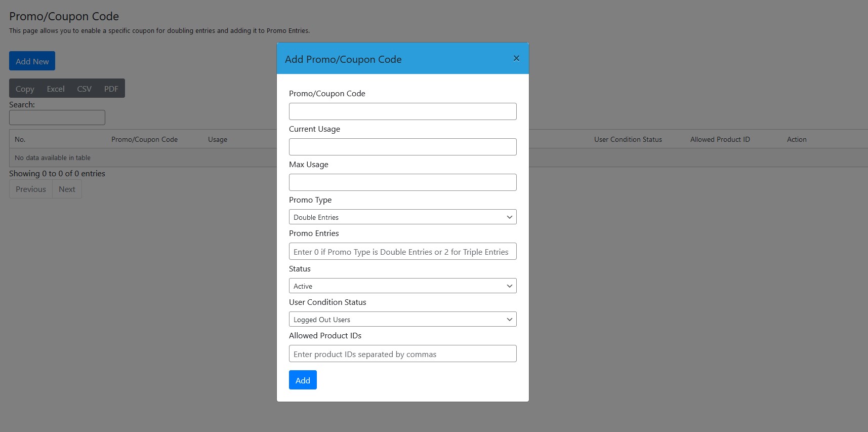This screenshot has width=868, height=432.
Task: Focus the Current Usage input field
Action: [x=402, y=147]
